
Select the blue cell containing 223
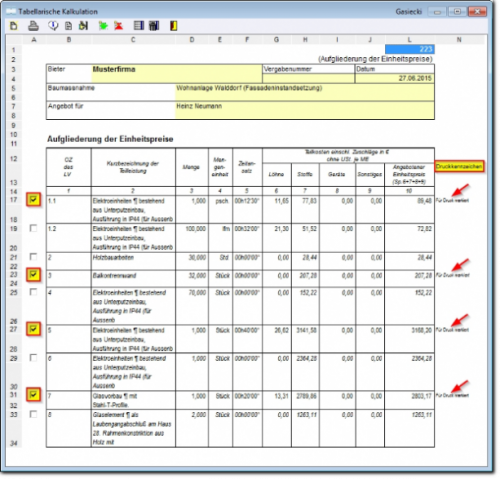410,49
